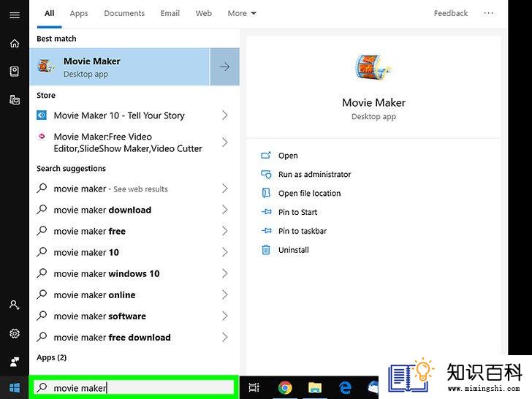Click 'movie maker 10' suggestion text

(x=86, y=252)
